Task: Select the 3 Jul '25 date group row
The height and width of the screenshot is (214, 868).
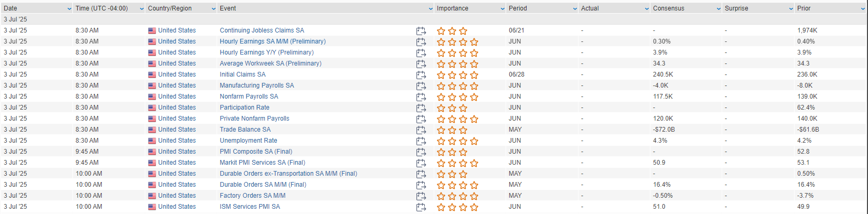Action: click(x=433, y=19)
